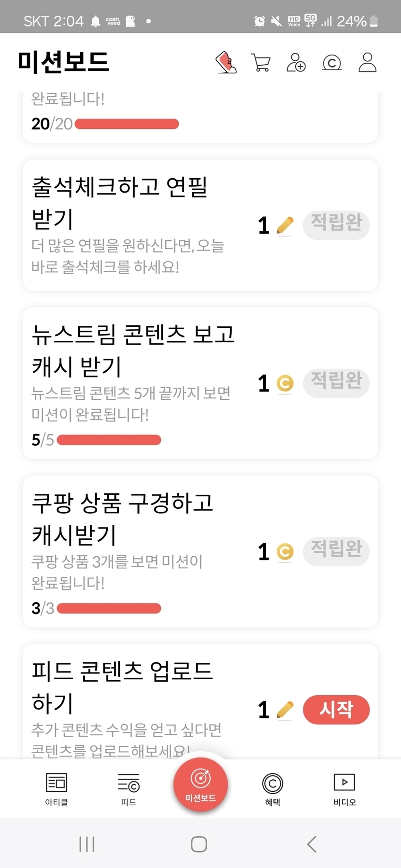Click the 3/3 progress bar

(109, 608)
